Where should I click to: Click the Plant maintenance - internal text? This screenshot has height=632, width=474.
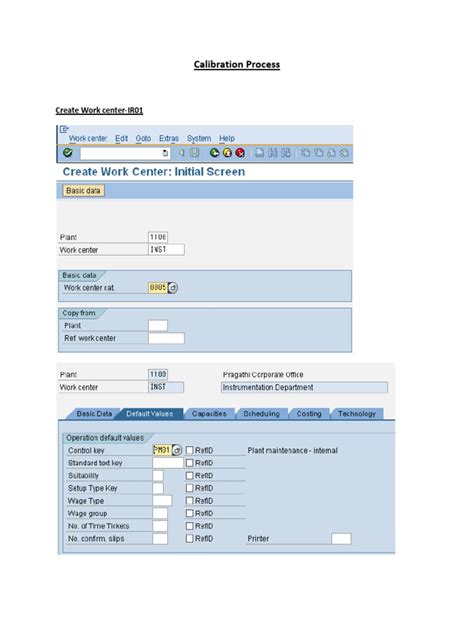pyautogui.click(x=293, y=450)
